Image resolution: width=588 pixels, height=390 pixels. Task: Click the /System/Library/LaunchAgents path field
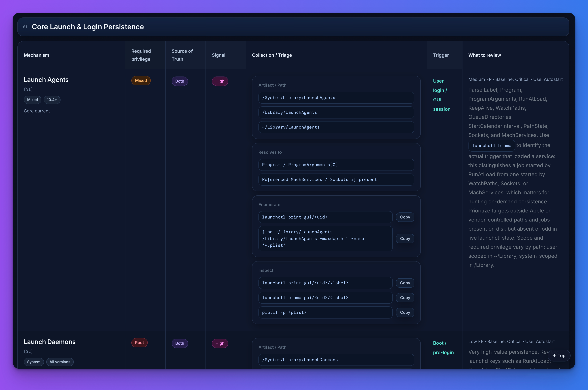click(336, 97)
